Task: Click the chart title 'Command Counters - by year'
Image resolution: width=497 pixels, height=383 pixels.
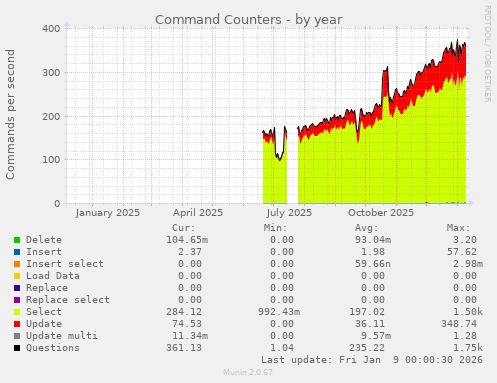Action: coord(249,20)
